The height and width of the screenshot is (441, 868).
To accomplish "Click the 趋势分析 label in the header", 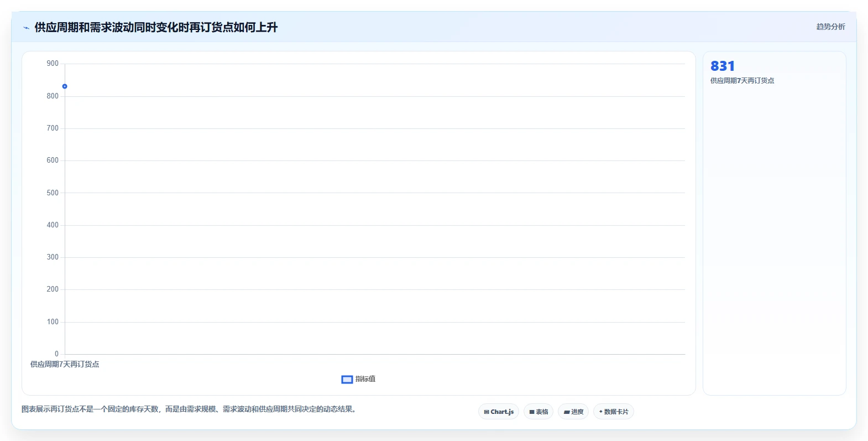I will pos(830,27).
